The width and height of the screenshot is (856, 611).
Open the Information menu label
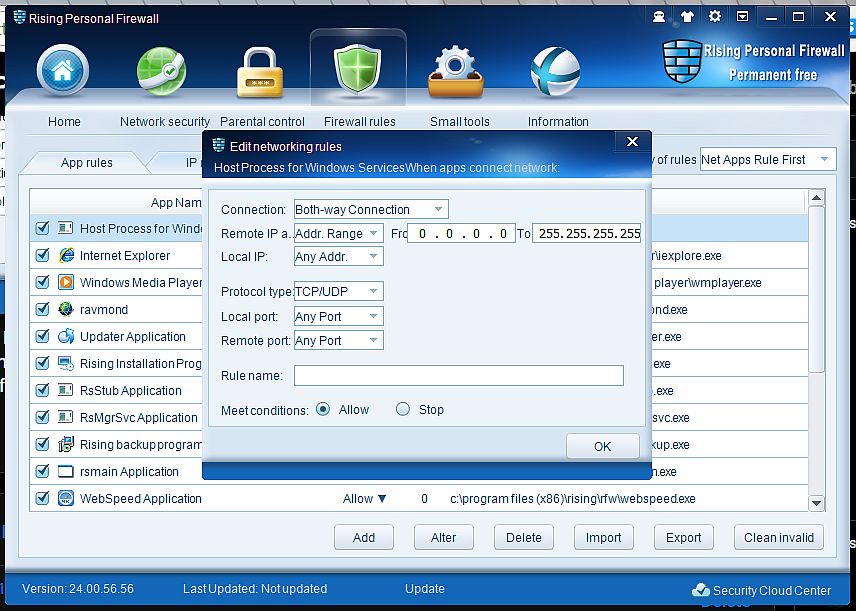[x=558, y=121]
